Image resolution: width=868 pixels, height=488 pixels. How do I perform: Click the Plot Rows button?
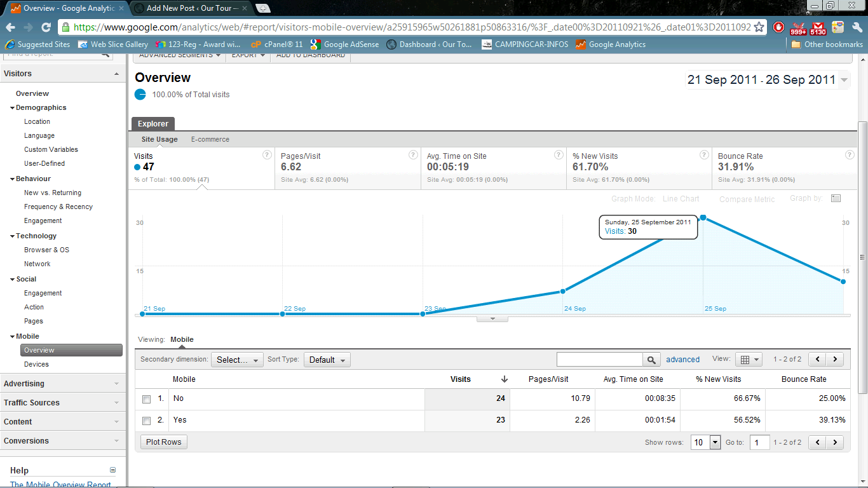click(163, 442)
